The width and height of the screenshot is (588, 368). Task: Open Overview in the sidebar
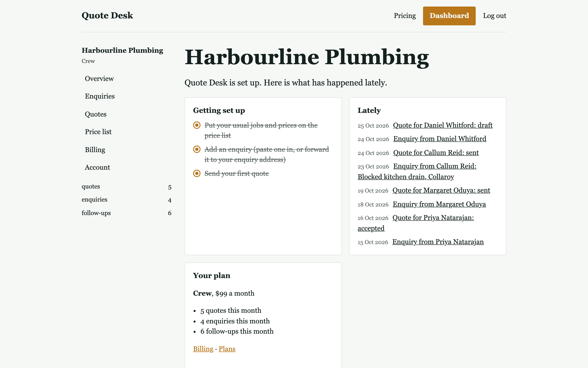coord(99,79)
